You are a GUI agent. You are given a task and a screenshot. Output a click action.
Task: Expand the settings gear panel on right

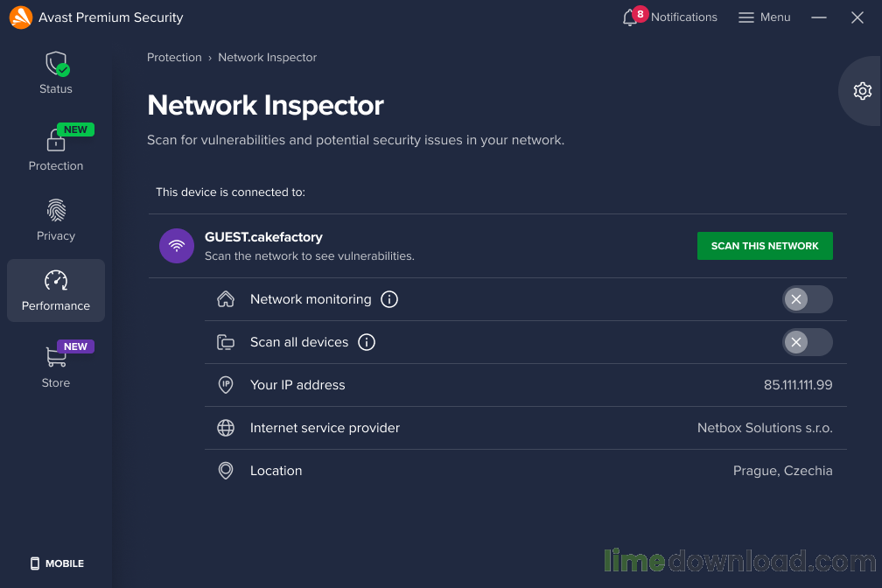(x=862, y=90)
